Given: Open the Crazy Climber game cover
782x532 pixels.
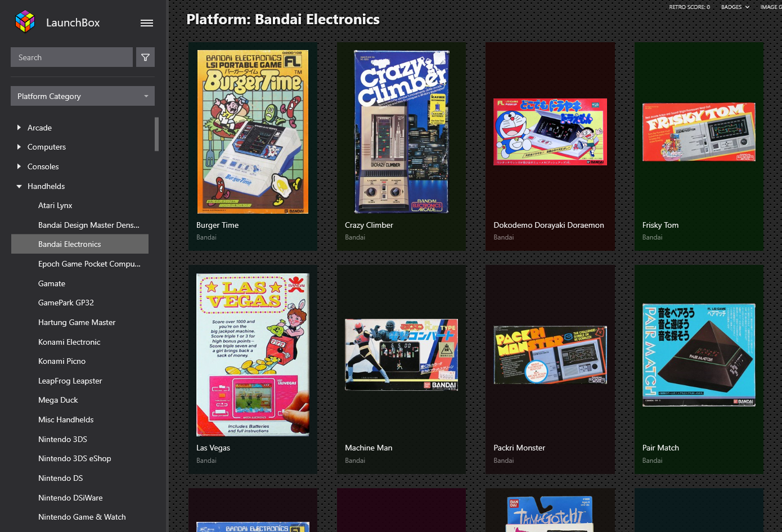Looking at the screenshot, I should pyautogui.click(x=401, y=132).
